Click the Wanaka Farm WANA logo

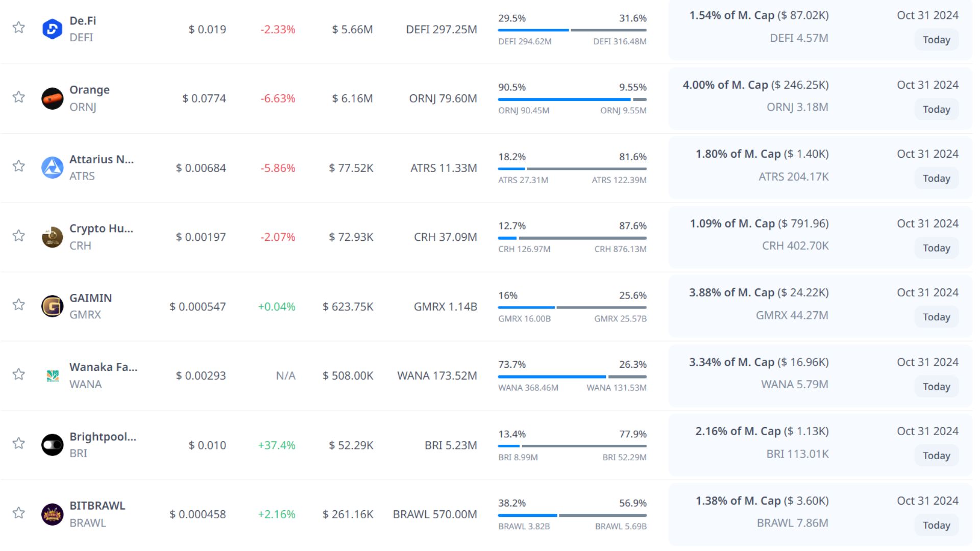click(52, 375)
